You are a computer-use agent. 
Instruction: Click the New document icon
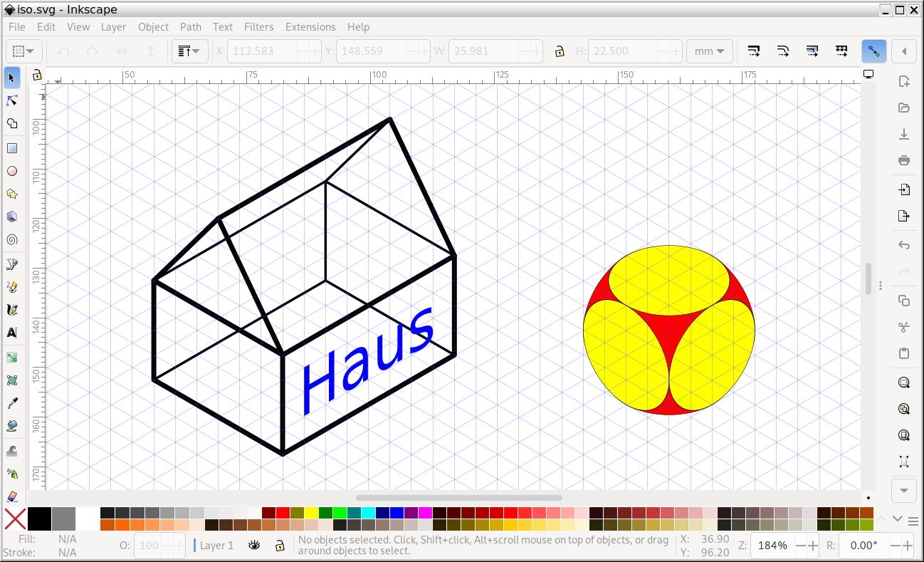pos(904,81)
